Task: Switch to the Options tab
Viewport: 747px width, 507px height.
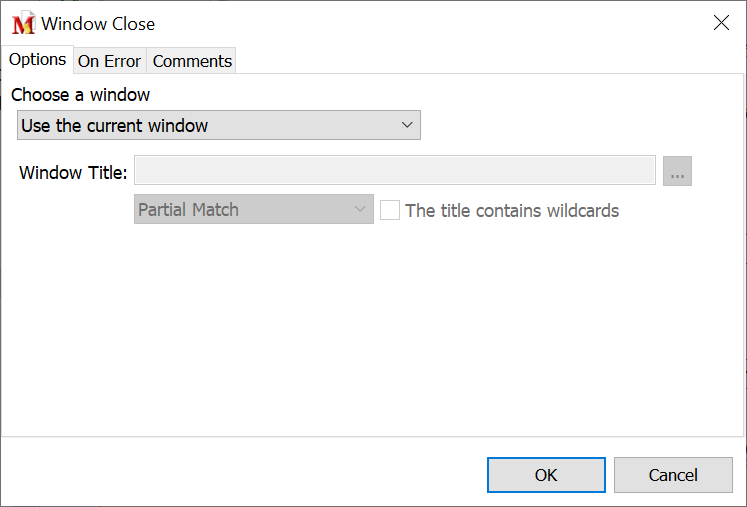Action: (x=38, y=60)
